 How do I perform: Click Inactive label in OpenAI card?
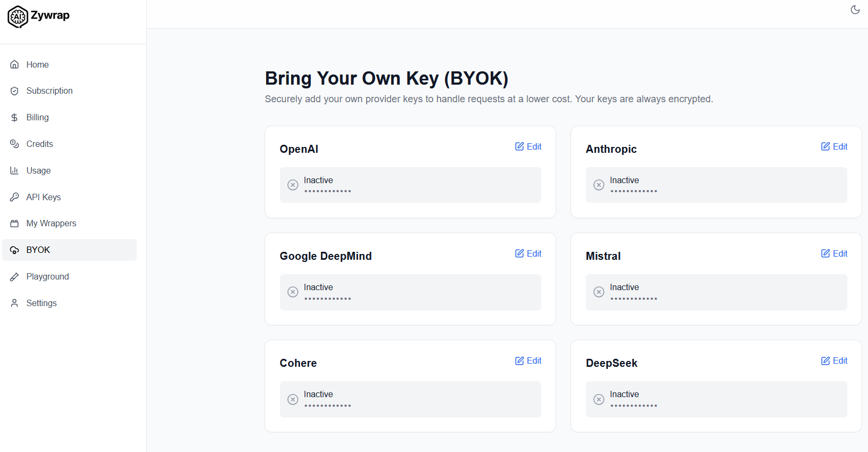tap(318, 180)
